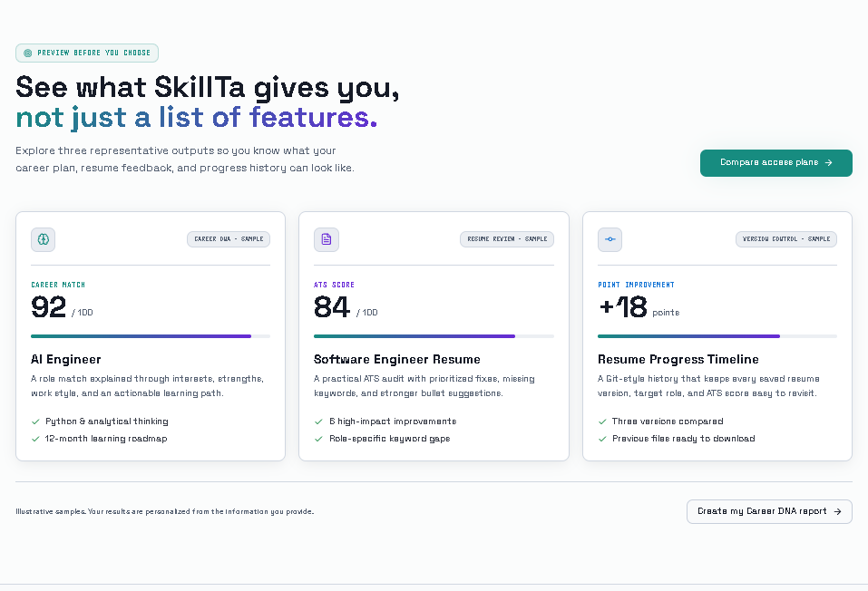The height and width of the screenshot is (591, 868).
Task: Select the Resume Review - Sample badge
Action: point(507,239)
